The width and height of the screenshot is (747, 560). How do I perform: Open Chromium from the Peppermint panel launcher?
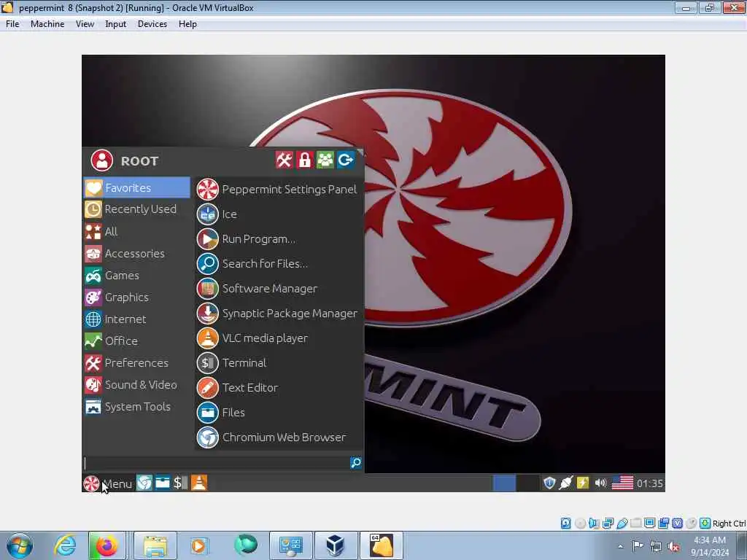point(144,483)
